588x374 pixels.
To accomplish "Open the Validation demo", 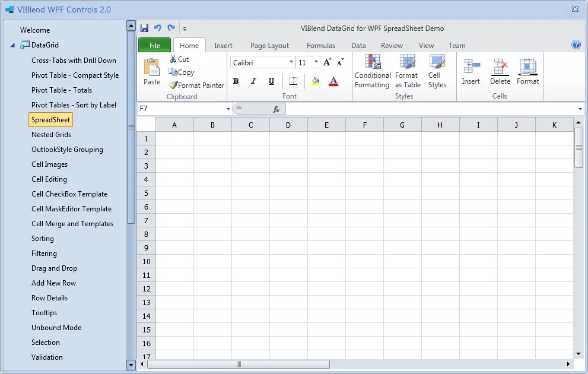I will (47, 357).
